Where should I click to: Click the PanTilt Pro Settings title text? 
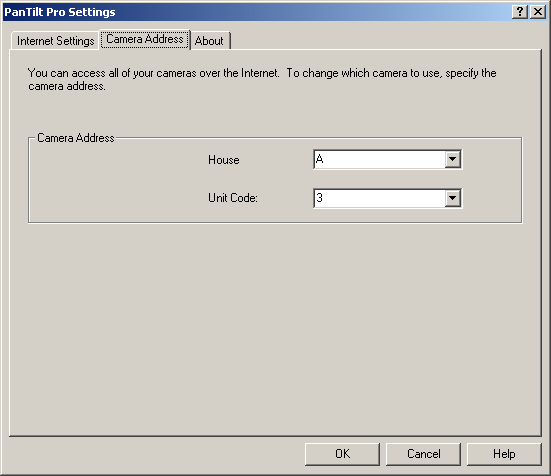60,12
